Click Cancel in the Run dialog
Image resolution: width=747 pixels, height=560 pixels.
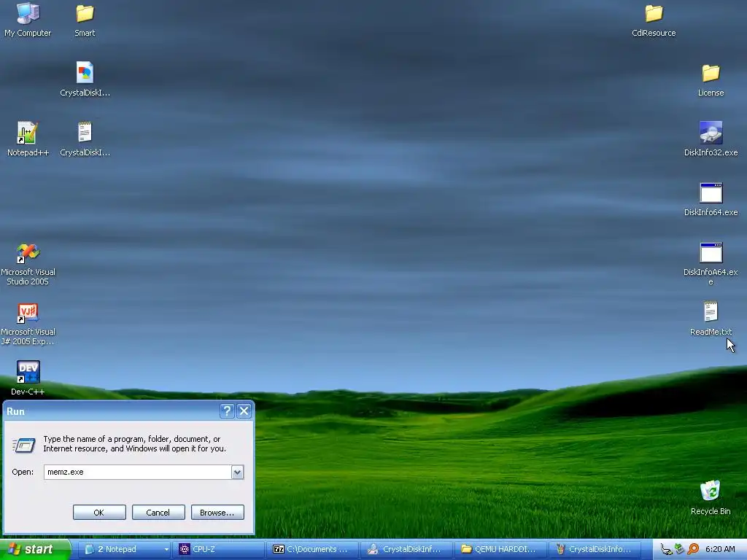158,513
